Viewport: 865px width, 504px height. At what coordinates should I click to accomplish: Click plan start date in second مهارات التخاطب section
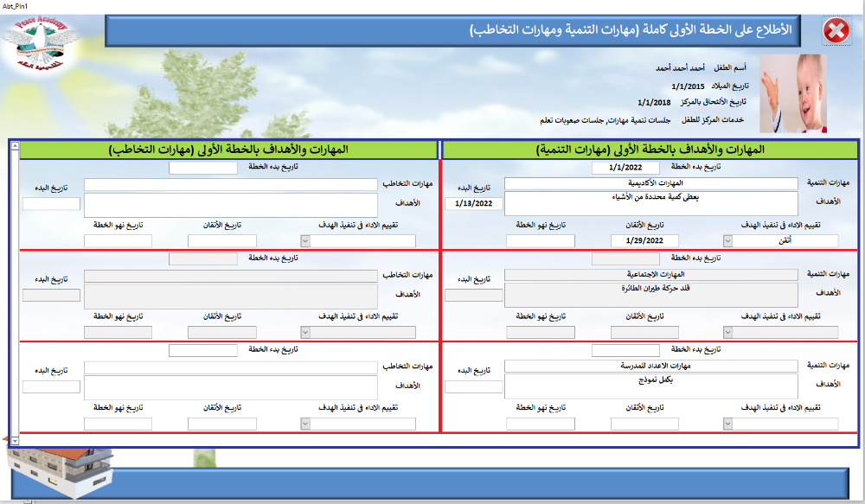[203, 258]
